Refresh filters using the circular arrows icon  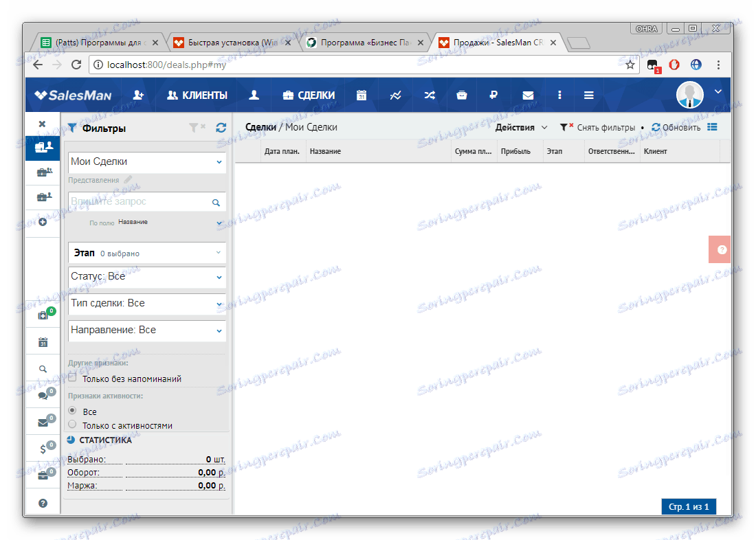(x=221, y=127)
